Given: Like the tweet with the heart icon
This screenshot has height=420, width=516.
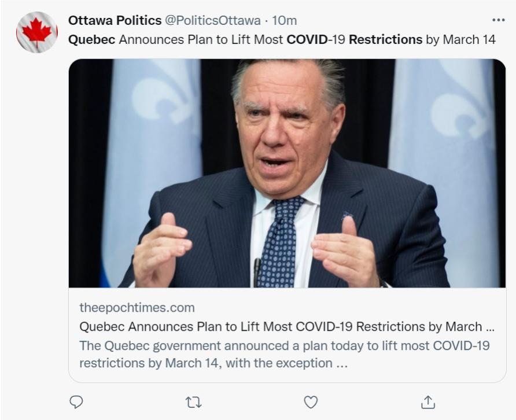Looking at the screenshot, I should pyautogui.click(x=311, y=401).
